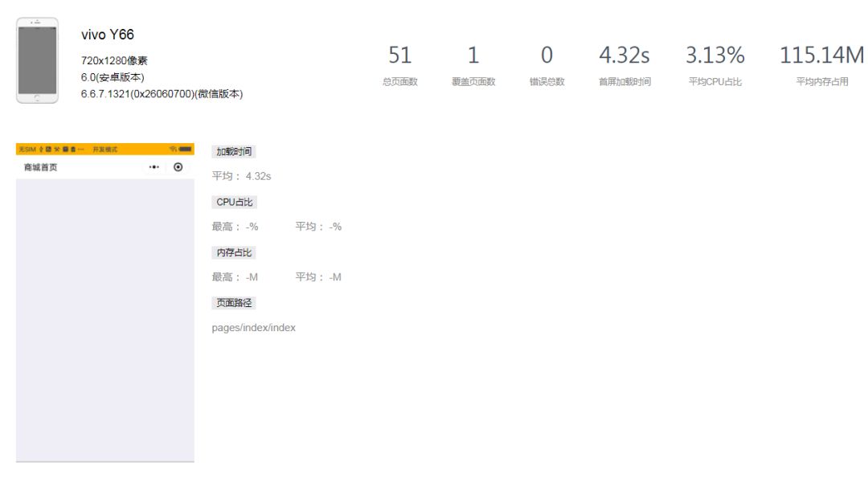
Task: Click the pages/index/index path text
Action: pos(253,328)
